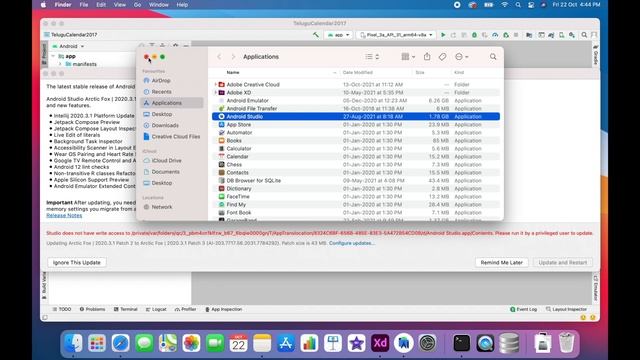Sort the list by the Name column header
Viewport: 640px width, 360px height.
233,72
